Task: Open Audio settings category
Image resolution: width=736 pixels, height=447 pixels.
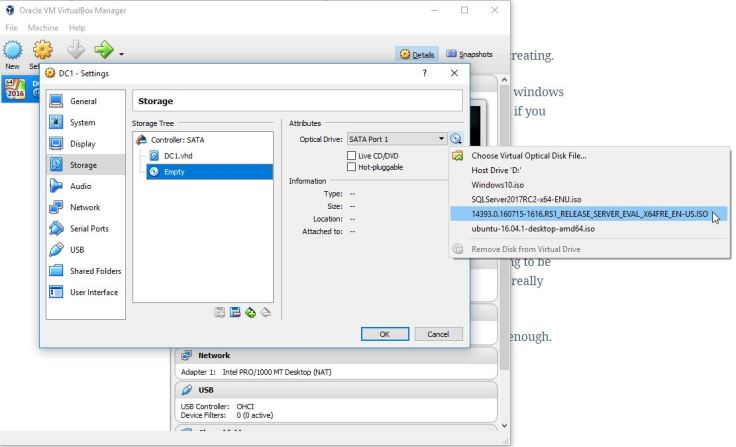Action: click(85, 186)
